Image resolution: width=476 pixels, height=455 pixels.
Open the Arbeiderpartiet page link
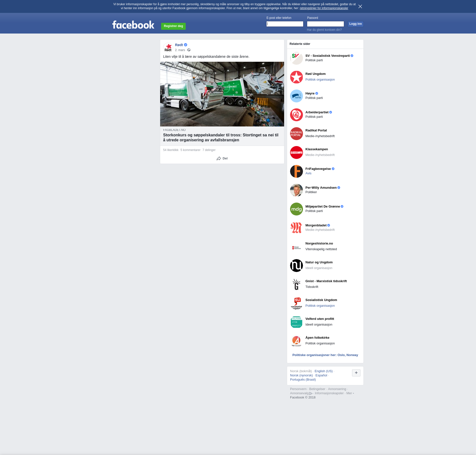click(x=317, y=112)
